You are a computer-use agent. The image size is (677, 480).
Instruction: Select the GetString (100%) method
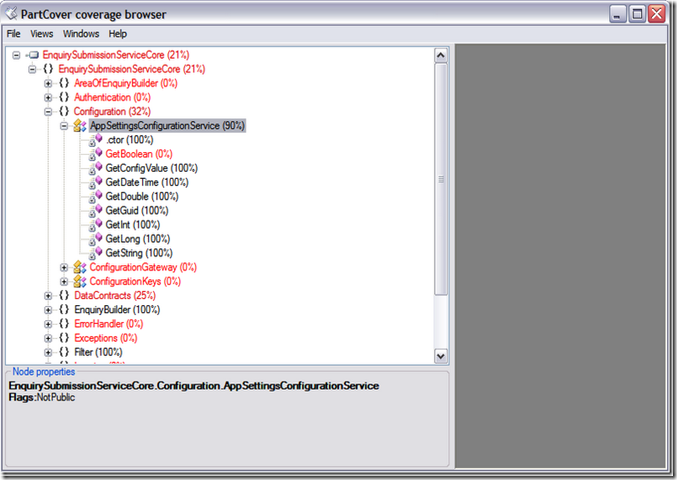click(139, 253)
